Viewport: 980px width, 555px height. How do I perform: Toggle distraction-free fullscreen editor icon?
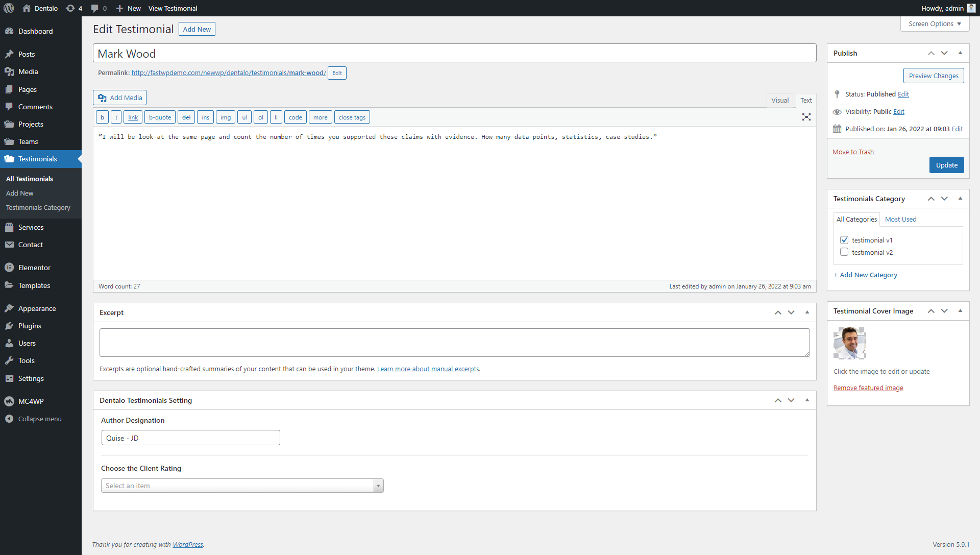tap(806, 117)
